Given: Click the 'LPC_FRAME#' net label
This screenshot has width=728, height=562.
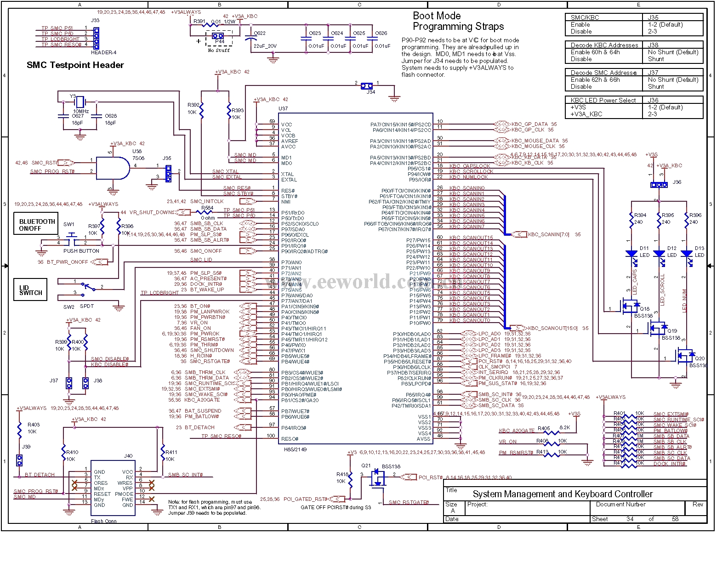Looking at the screenshot, I should [495, 356].
